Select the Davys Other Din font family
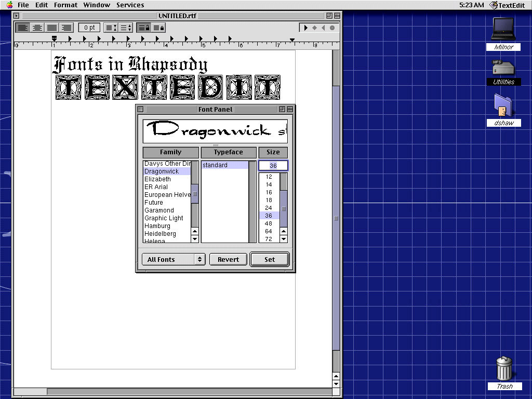Viewport: 532px width, 399px height. [167, 164]
